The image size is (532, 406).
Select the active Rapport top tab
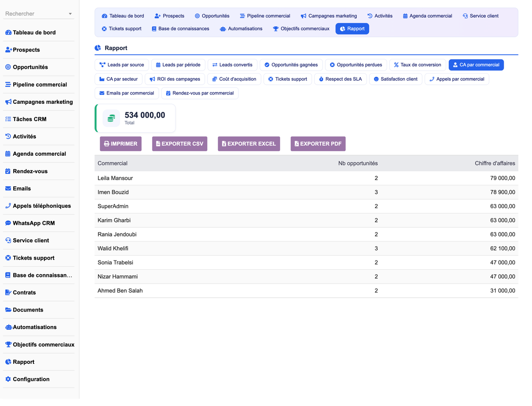coord(352,29)
